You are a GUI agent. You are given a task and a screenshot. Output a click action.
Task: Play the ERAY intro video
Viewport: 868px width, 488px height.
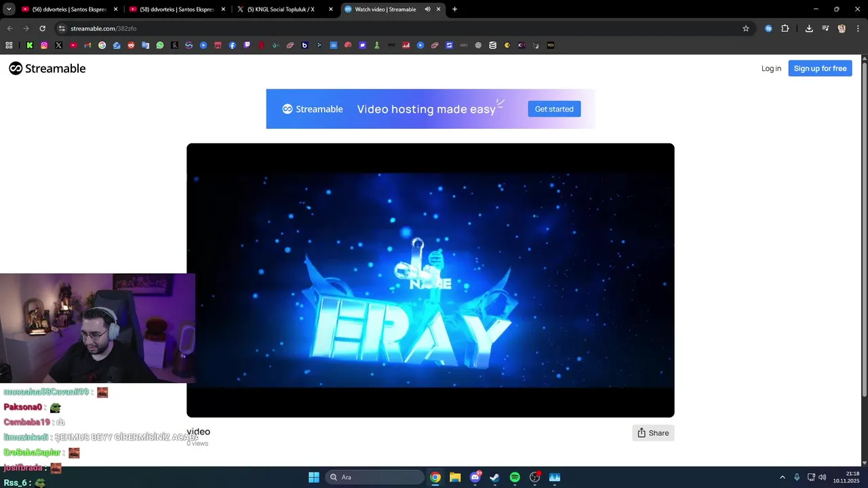pos(431,280)
